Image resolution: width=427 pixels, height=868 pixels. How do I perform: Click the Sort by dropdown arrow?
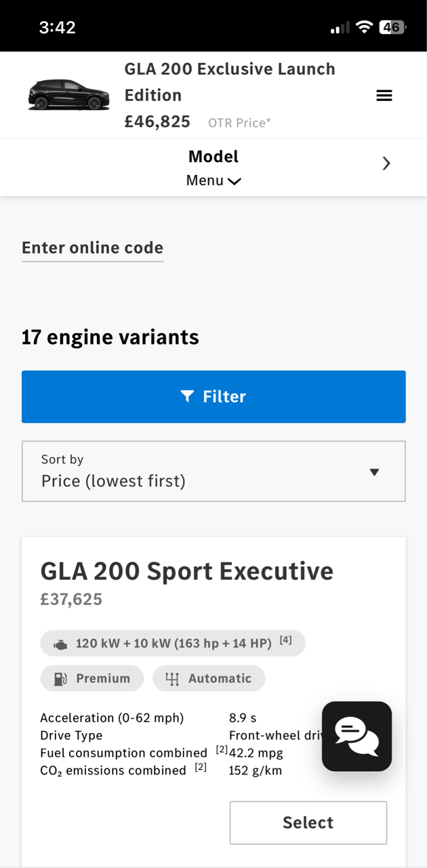(x=374, y=472)
